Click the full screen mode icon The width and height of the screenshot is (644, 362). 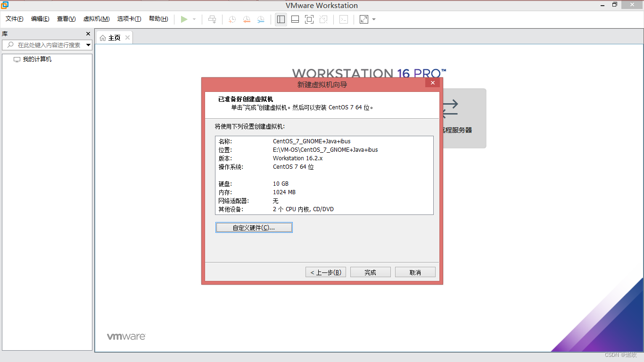pyautogui.click(x=309, y=19)
